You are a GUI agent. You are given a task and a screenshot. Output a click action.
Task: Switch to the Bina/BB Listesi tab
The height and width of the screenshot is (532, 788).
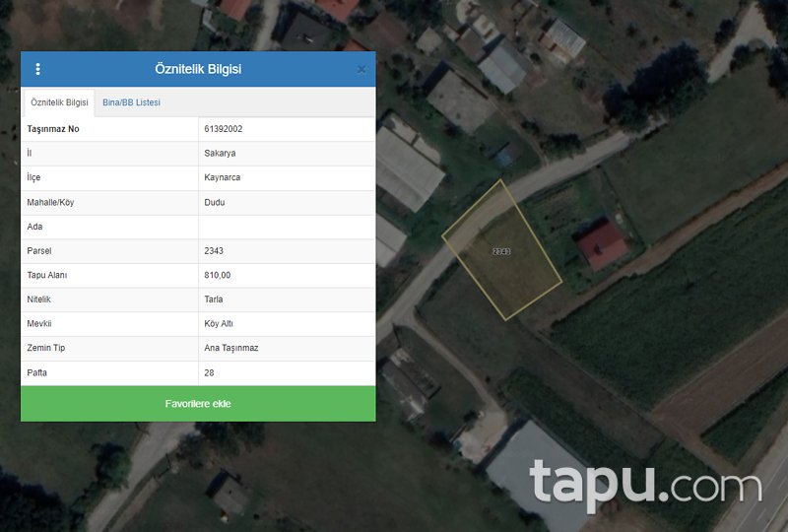point(131,102)
